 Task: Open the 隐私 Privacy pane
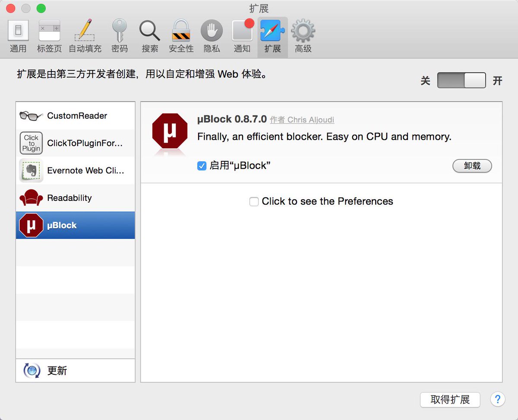212,37
